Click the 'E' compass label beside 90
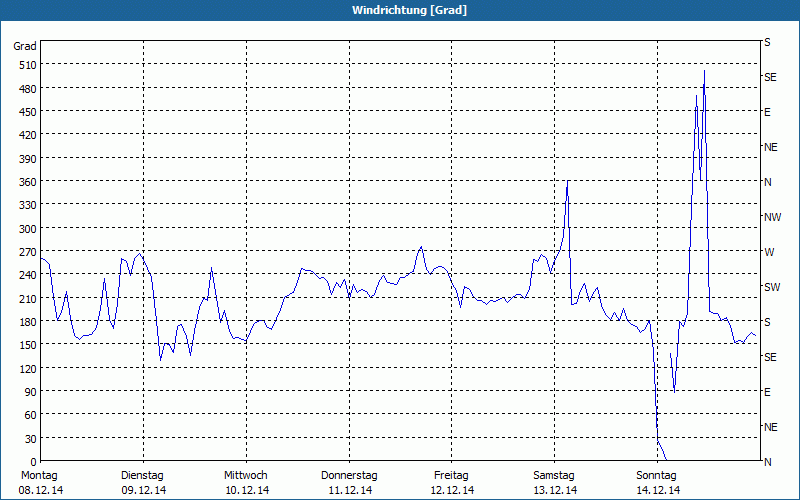Screen dimensions: 800x500 click(x=767, y=392)
